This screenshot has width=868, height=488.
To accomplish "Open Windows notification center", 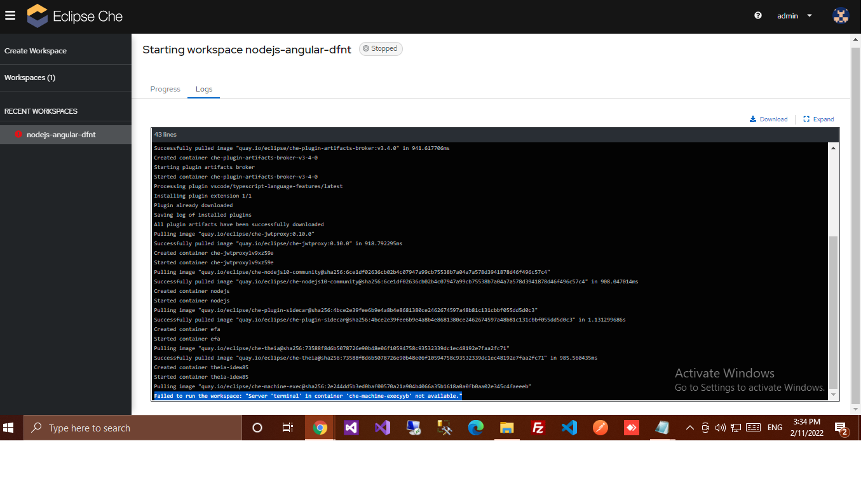I will point(841,428).
